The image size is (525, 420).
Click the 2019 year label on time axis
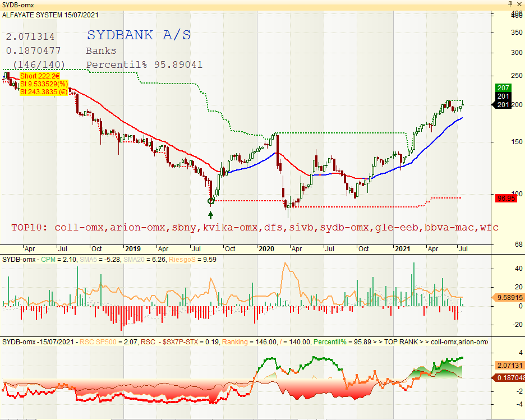(132, 249)
